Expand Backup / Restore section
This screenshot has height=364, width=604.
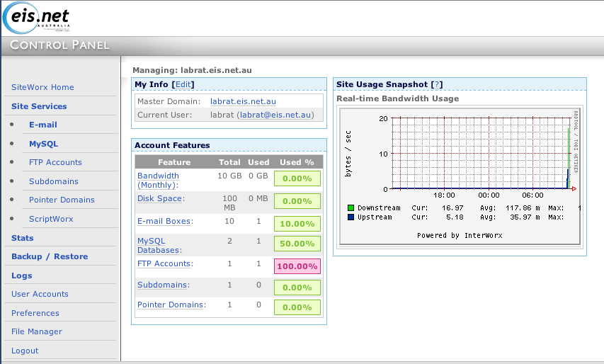coord(49,256)
